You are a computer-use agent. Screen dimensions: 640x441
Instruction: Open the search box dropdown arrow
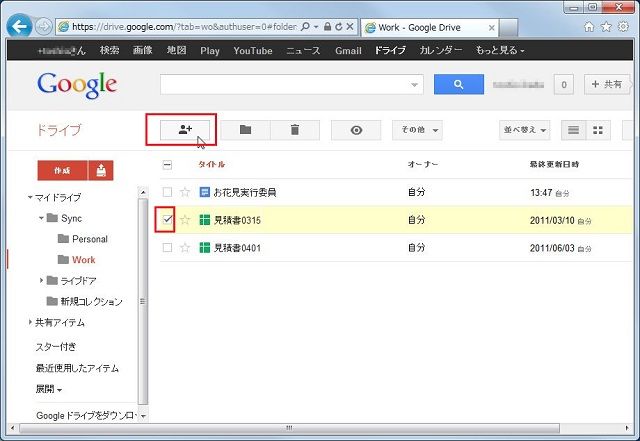click(414, 85)
